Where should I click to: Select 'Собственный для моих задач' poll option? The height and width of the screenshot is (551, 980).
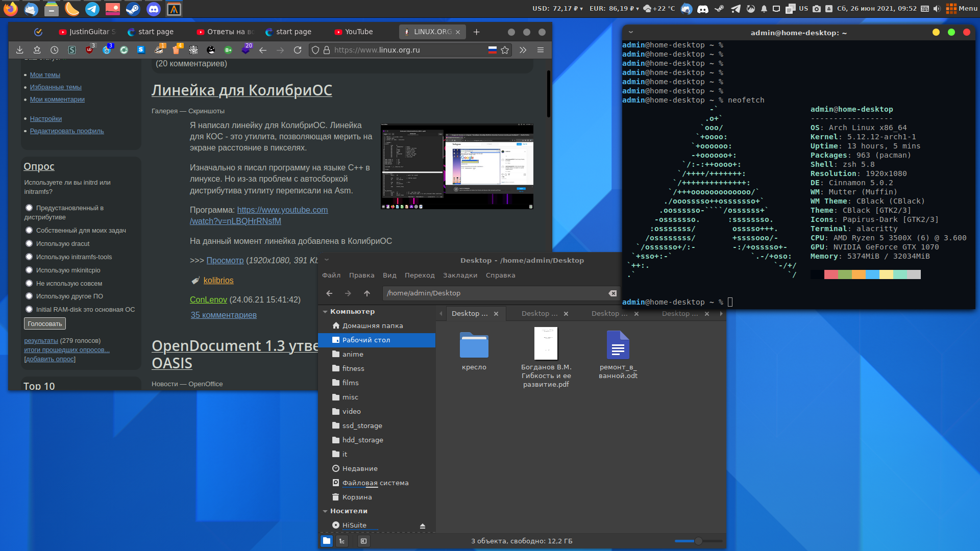[29, 230]
